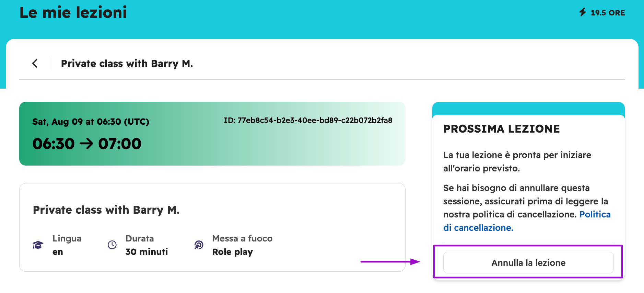Click the PROSSIMA LEZIONE heading
This screenshot has height=293, width=644.
pos(501,129)
